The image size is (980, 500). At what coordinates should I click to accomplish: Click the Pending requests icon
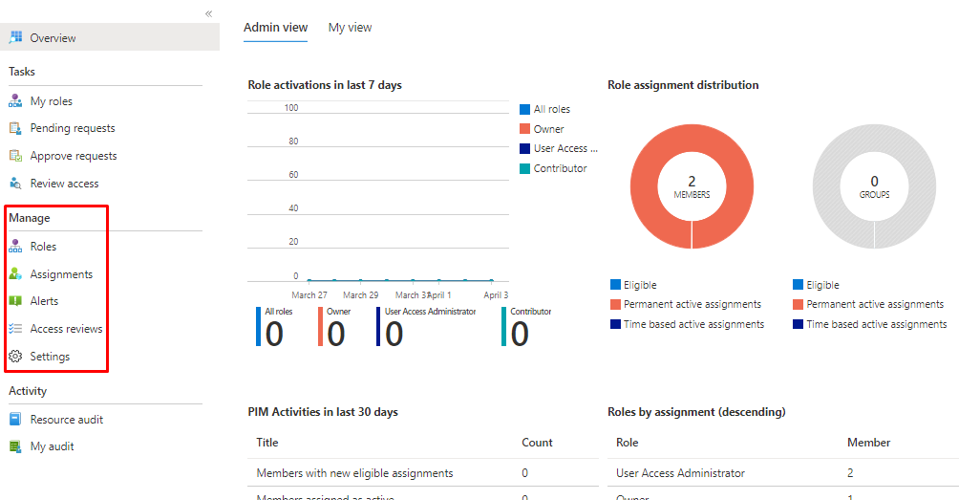click(15, 128)
